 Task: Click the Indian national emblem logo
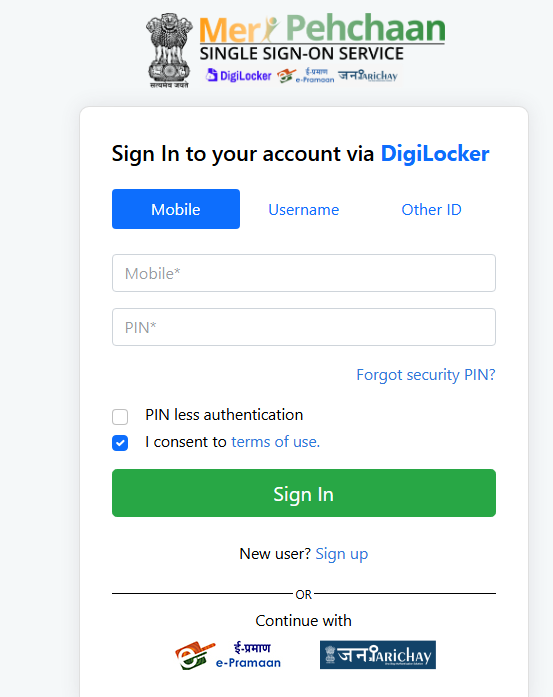pos(169,51)
